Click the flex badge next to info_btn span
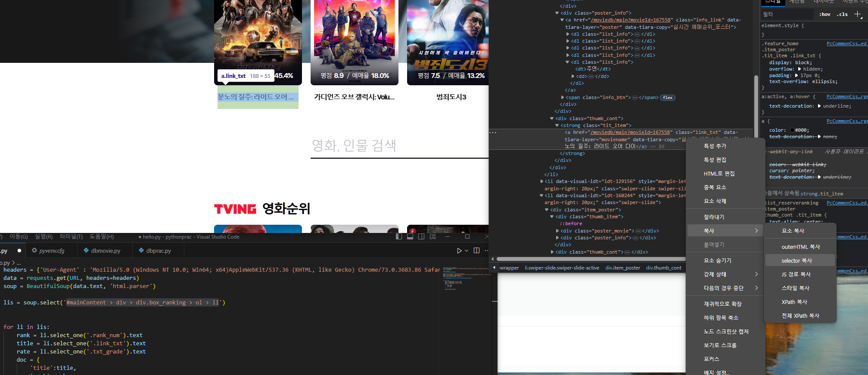This screenshot has width=868, height=375. point(668,98)
